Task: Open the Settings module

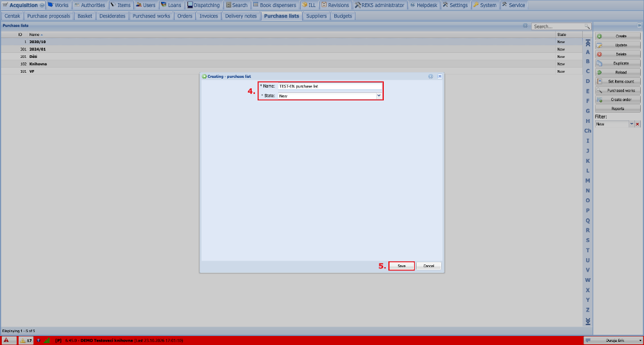Action: click(x=455, y=5)
